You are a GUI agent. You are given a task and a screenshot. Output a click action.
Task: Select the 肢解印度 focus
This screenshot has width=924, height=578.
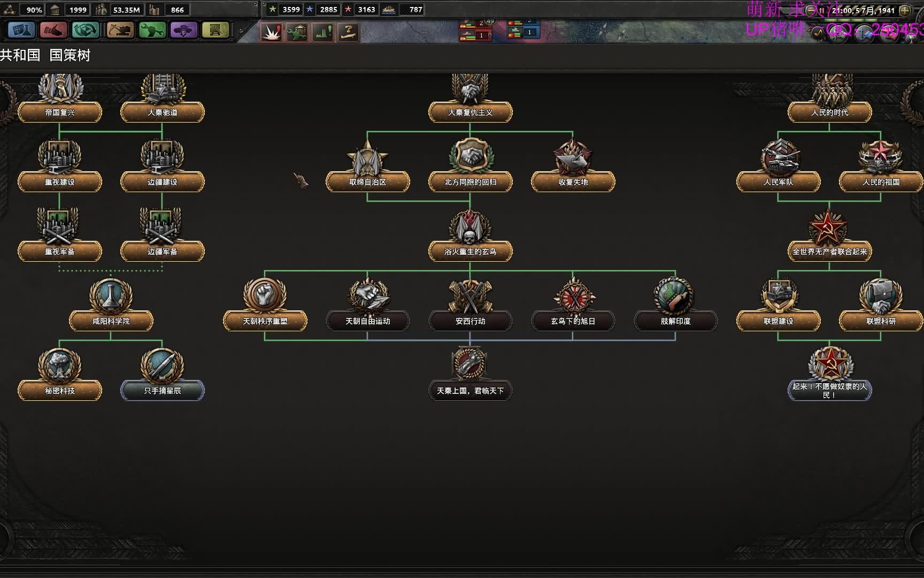click(x=676, y=321)
